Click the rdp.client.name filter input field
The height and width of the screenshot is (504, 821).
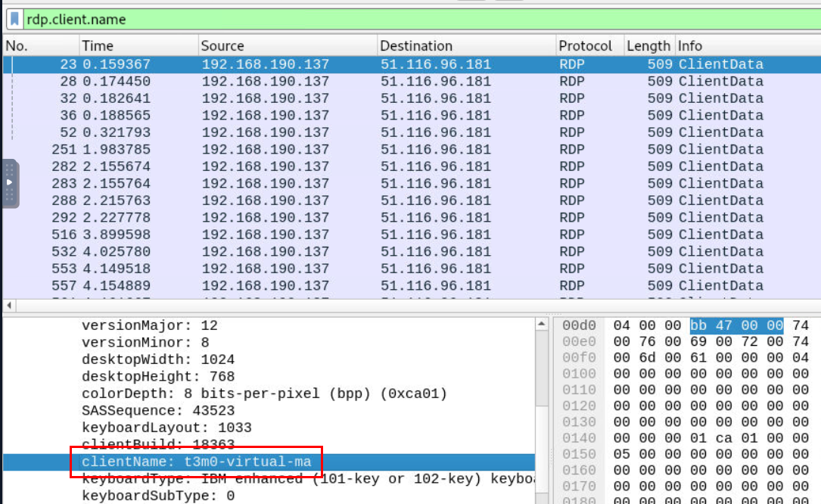pos(378,20)
